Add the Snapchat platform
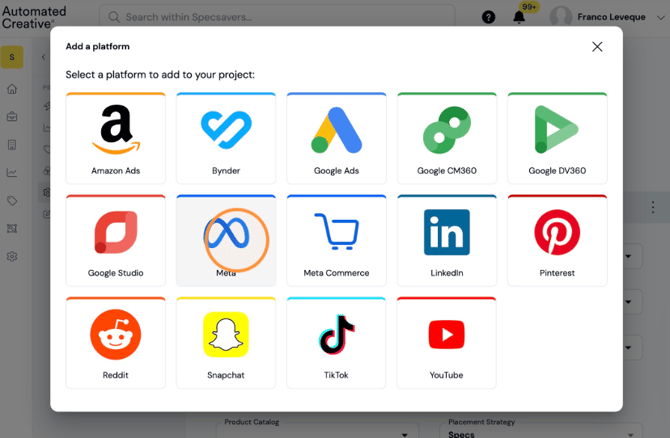This screenshot has height=438, width=670. click(x=226, y=343)
